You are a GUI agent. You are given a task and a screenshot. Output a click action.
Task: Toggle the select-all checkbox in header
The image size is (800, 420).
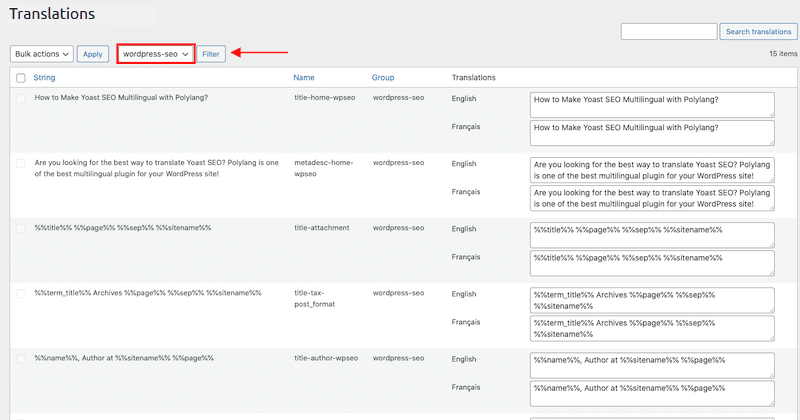(21, 78)
